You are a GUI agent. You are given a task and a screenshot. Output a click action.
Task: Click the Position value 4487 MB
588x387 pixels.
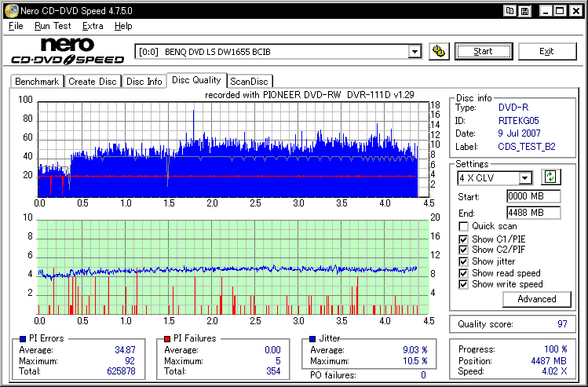549,361
